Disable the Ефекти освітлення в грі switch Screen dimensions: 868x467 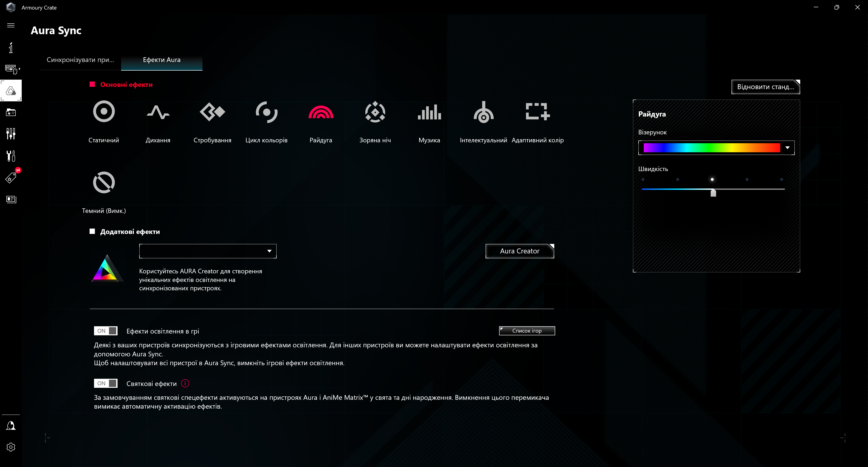click(x=106, y=331)
